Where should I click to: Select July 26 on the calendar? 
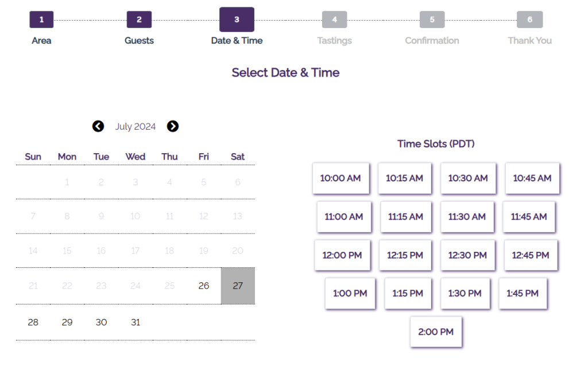(x=204, y=286)
